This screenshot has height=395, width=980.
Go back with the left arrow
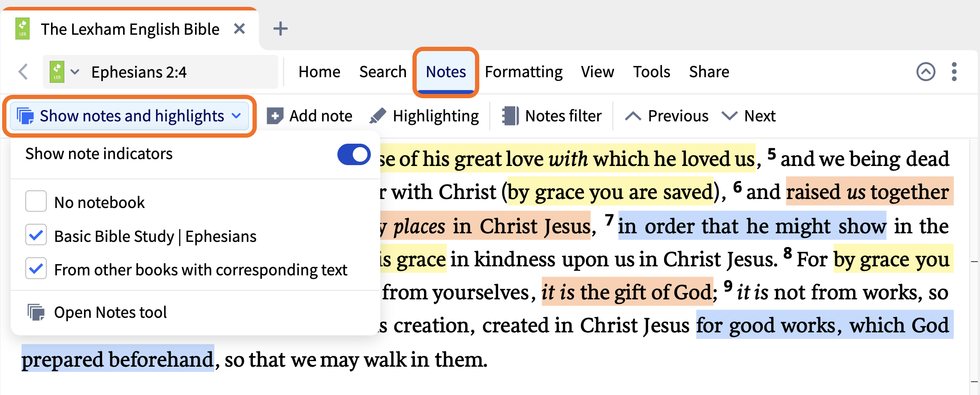coord(24,72)
